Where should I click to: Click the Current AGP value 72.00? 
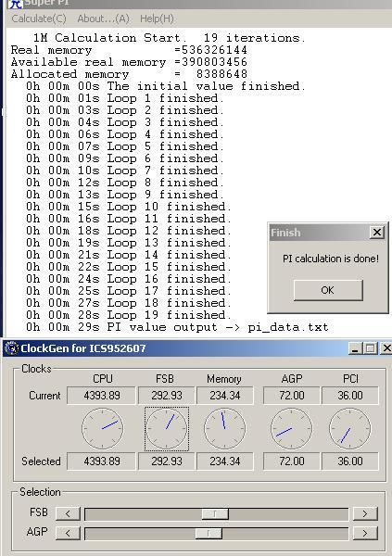pos(292,396)
